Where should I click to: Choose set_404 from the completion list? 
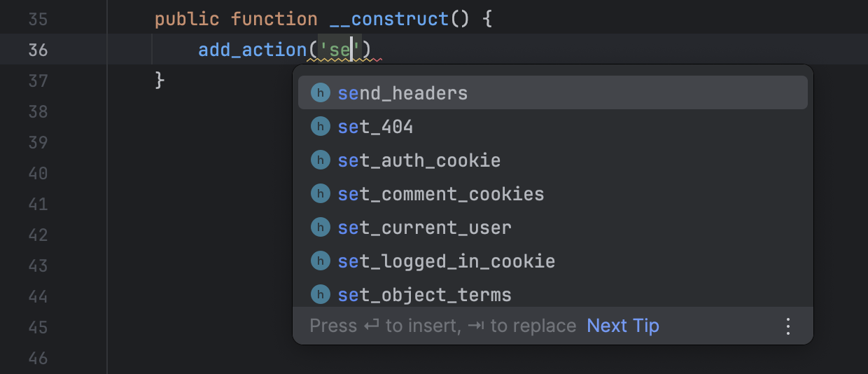[x=375, y=127]
